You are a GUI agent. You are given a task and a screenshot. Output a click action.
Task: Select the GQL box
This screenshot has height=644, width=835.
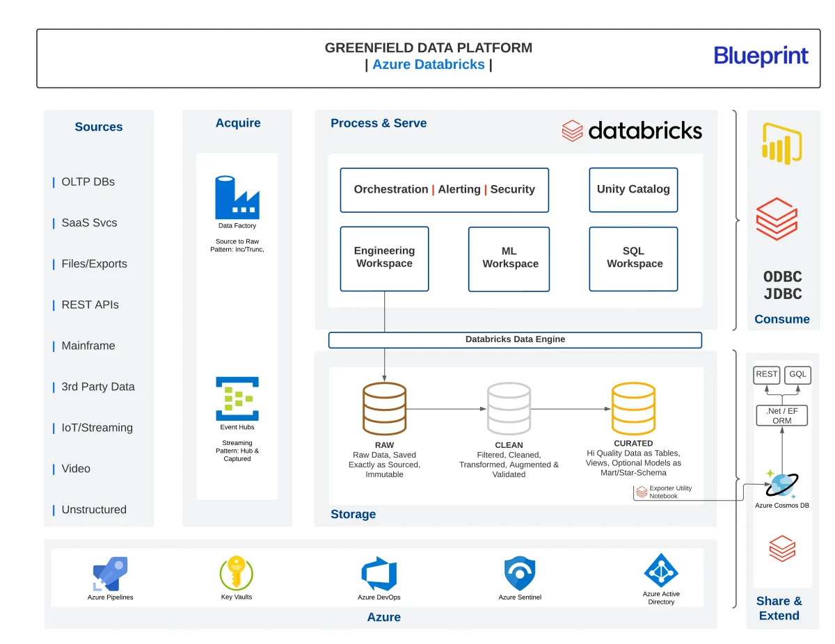click(798, 375)
